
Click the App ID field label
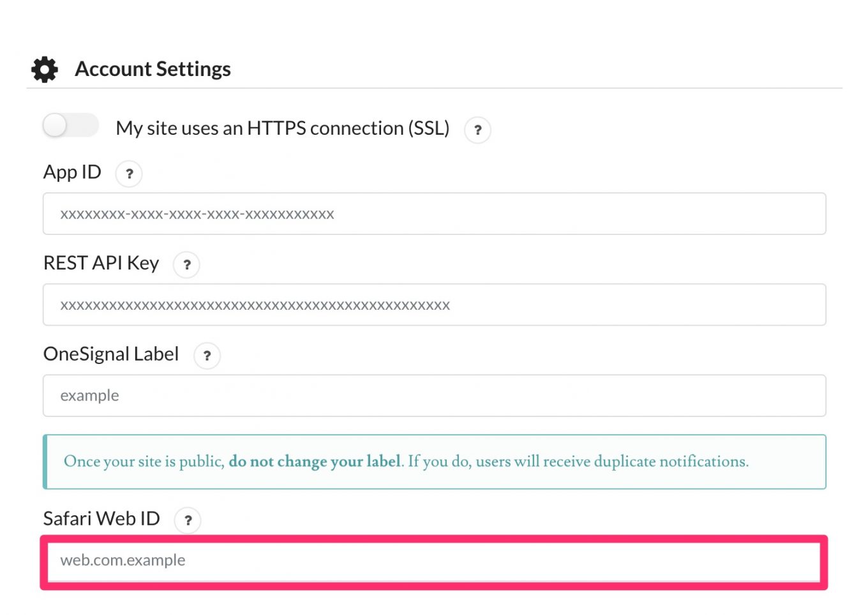[x=72, y=172]
